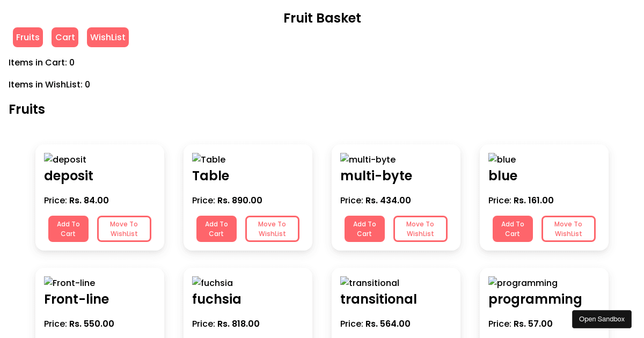
Task: Add the deposit item to cart
Action: pyautogui.click(x=68, y=229)
